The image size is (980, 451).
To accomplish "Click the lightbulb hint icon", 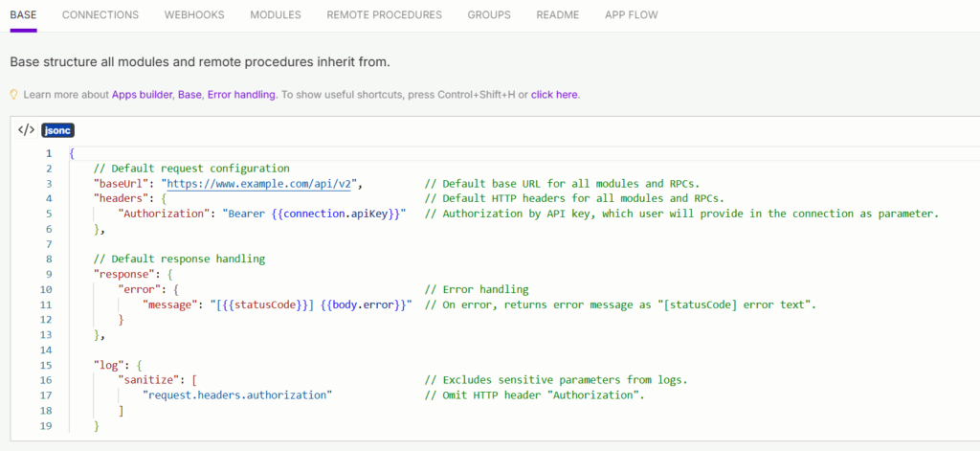I will 14,95.
